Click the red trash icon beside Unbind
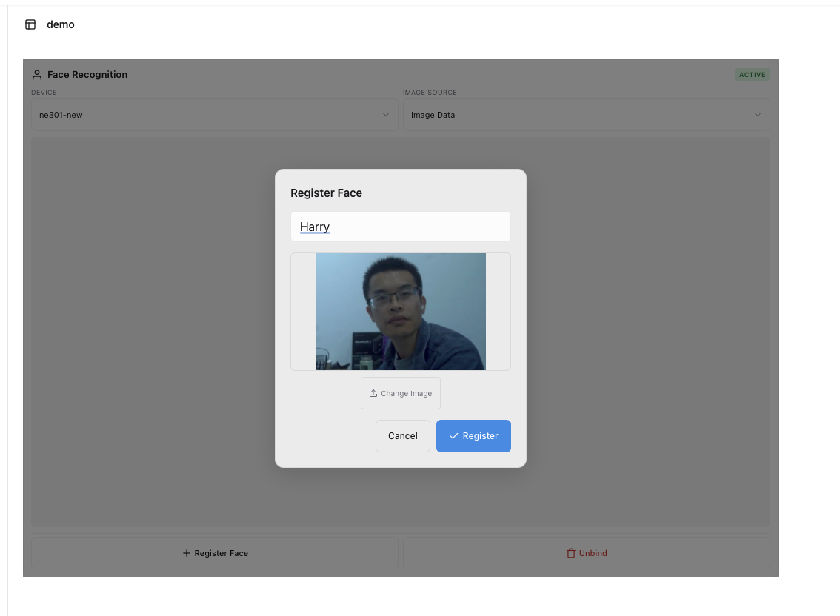This screenshot has height=616, width=840. 570,553
